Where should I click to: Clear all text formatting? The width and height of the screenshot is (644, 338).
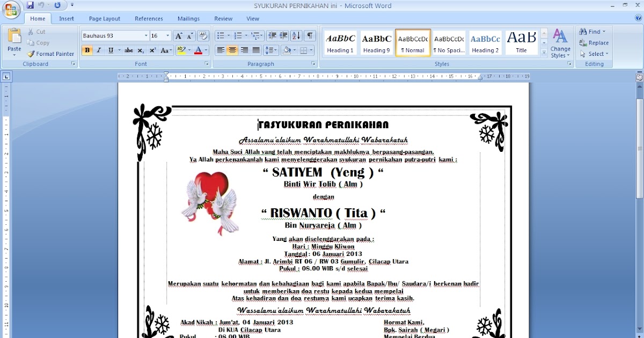coord(203,35)
